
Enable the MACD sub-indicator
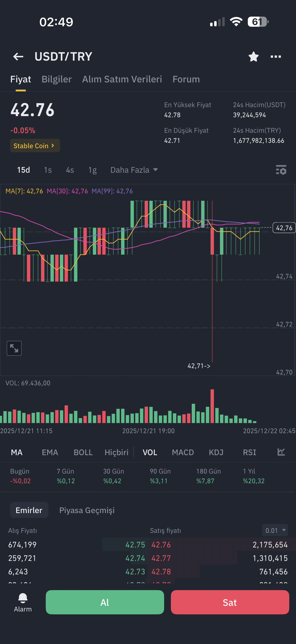[183, 452]
